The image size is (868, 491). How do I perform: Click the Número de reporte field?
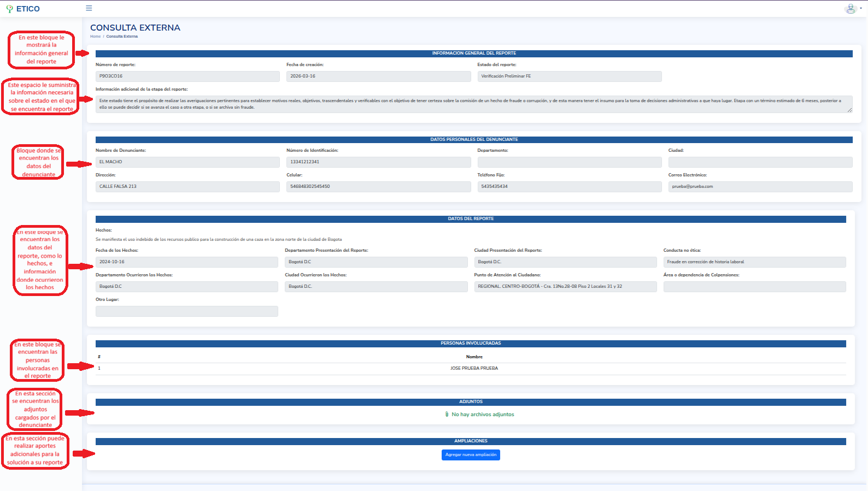(187, 76)
